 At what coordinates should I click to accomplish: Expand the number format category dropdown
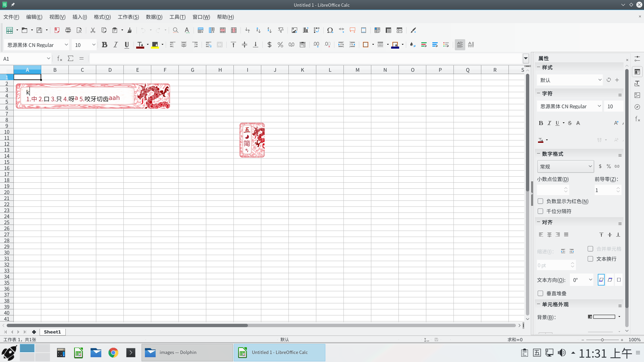590,167
